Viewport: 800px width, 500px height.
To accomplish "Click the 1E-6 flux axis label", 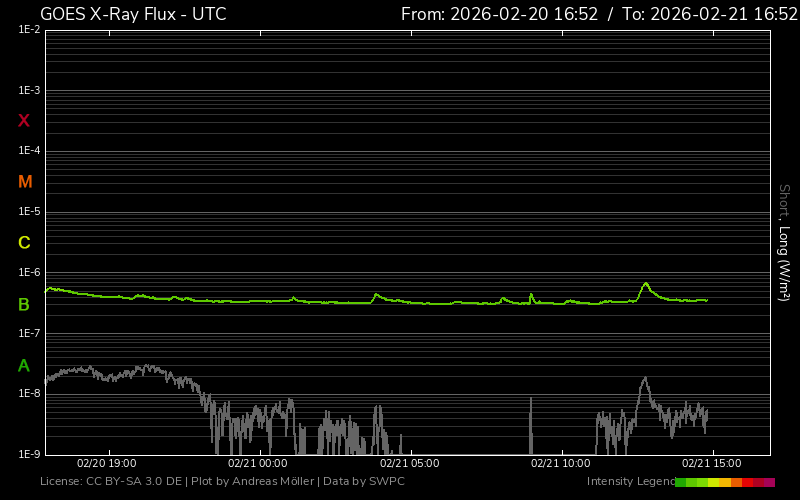I will (x=29, y=273).
